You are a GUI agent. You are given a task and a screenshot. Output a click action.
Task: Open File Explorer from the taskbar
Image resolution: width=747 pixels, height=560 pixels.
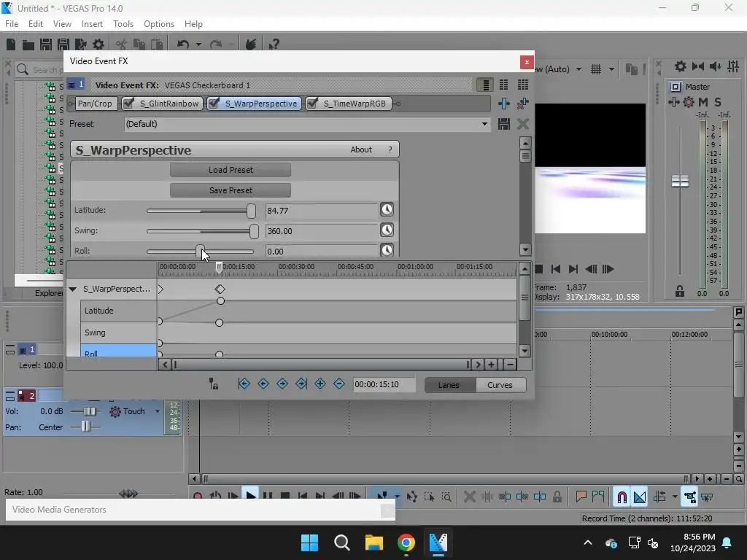374,542
